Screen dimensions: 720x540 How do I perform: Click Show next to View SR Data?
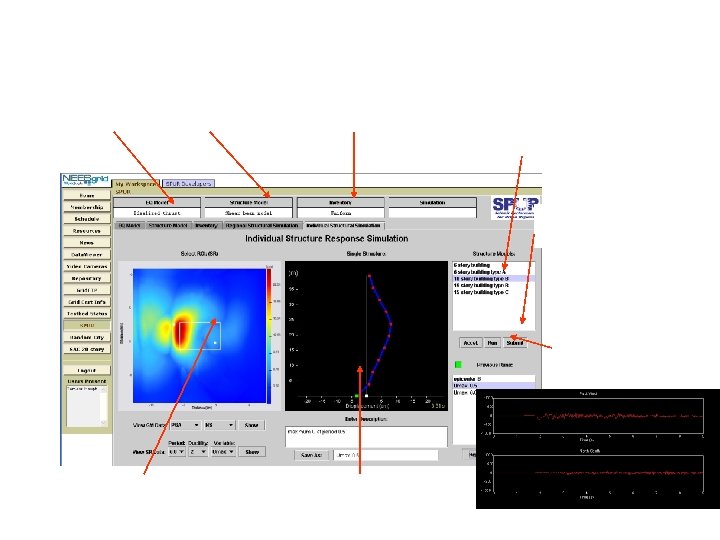pos(252,452)
